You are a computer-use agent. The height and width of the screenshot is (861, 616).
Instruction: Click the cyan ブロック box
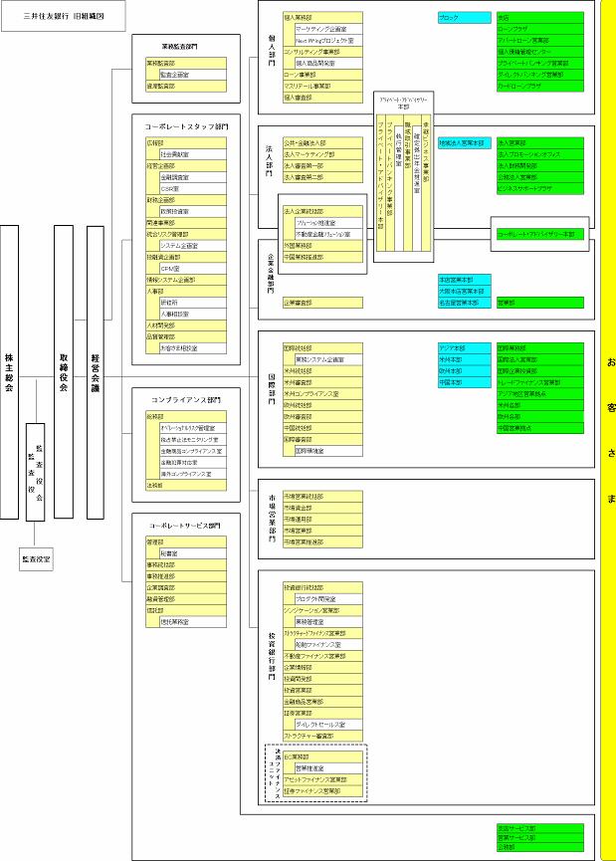click(465, 18)
